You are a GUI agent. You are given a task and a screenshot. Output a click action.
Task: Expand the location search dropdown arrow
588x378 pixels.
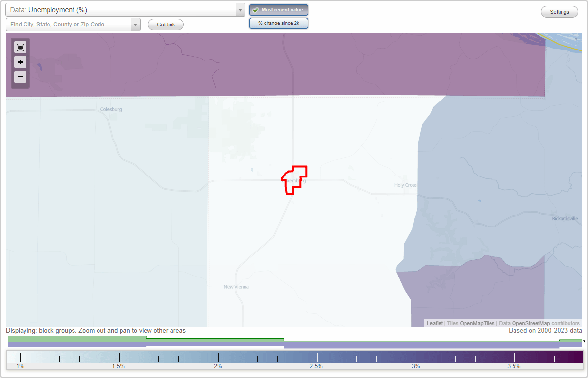pos(136,25)
